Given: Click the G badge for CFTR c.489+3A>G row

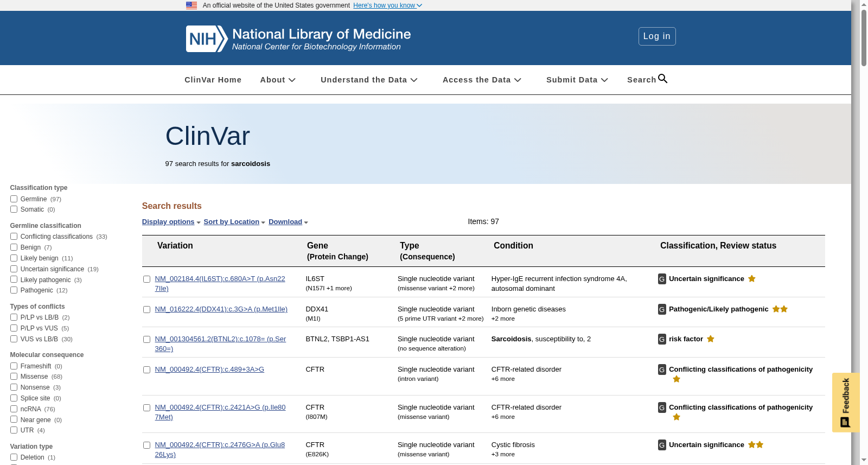Looking at the screenshot, I should coord(662,370).
